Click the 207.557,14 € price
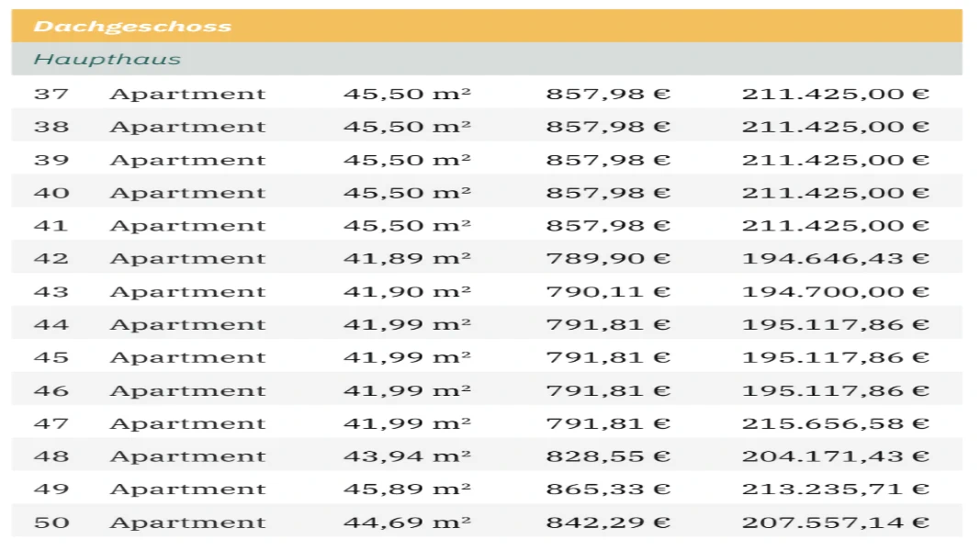This screenshot has height=551, width=980. coord(835,523)
